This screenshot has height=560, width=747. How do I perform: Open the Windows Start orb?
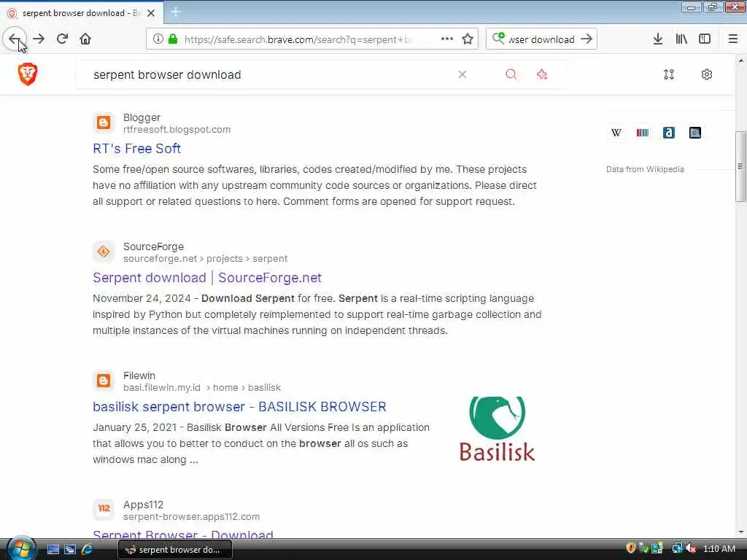pyautogui.click(x=21, y=548)
